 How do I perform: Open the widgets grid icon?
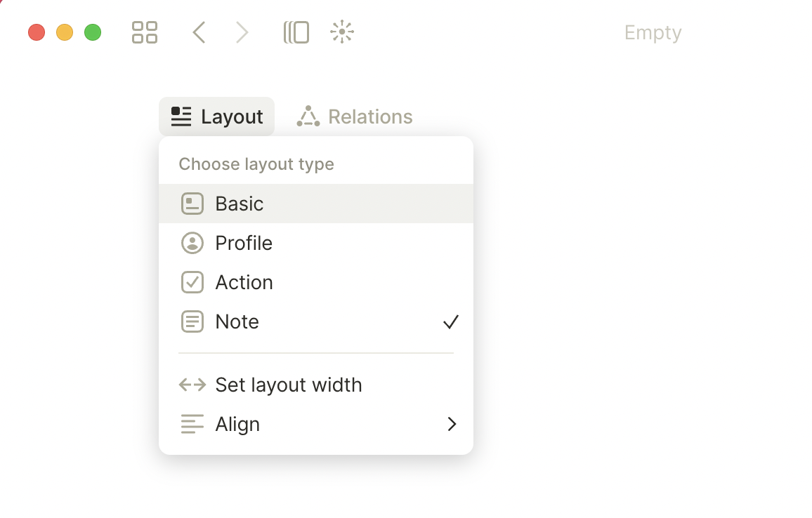[145, 32]
